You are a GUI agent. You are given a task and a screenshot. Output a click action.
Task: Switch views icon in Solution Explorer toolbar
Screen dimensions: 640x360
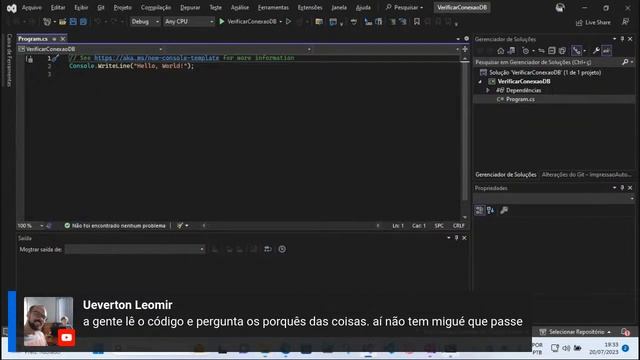(x=511, y=51)
